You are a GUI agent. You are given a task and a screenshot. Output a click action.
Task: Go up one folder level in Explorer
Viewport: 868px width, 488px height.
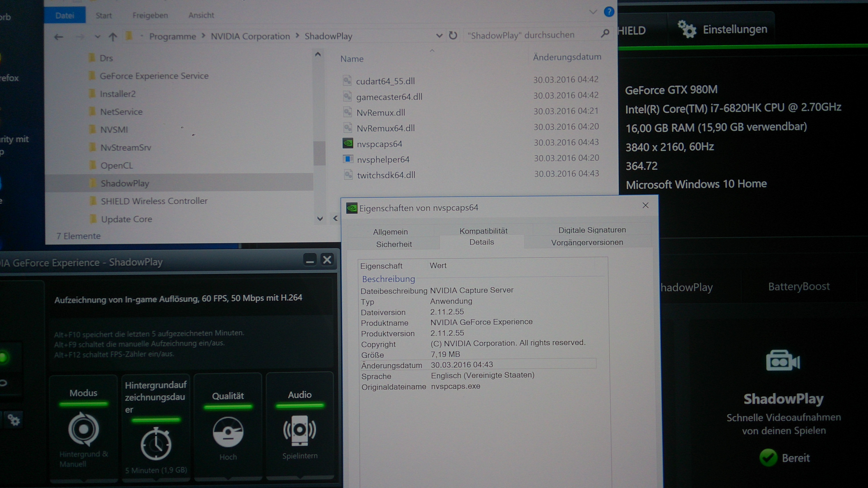113,37
